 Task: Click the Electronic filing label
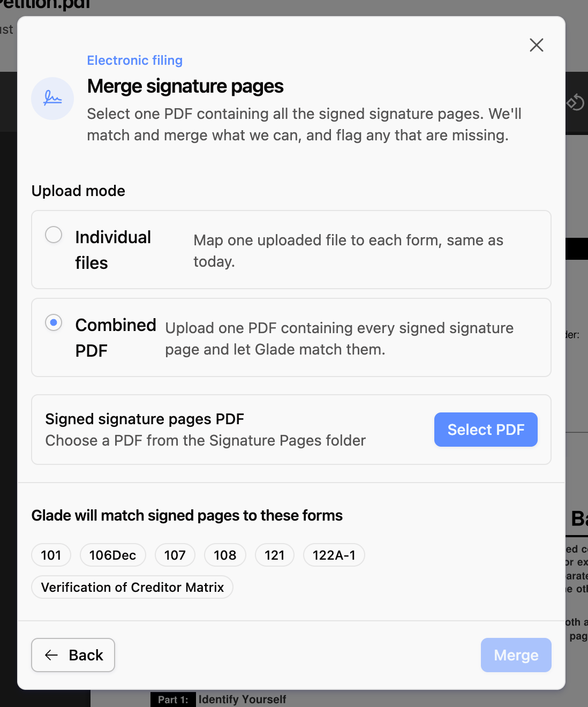point(135,61)
